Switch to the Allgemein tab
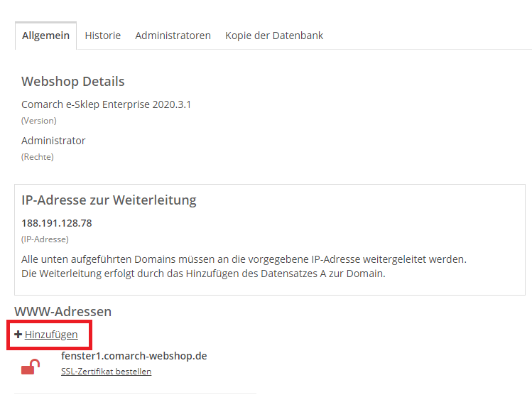 coord(45,36)
